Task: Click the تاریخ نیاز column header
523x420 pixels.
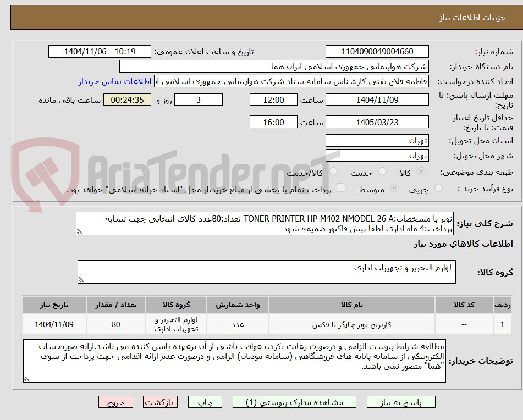Action: pyautogui.click(x=54, y=305)
